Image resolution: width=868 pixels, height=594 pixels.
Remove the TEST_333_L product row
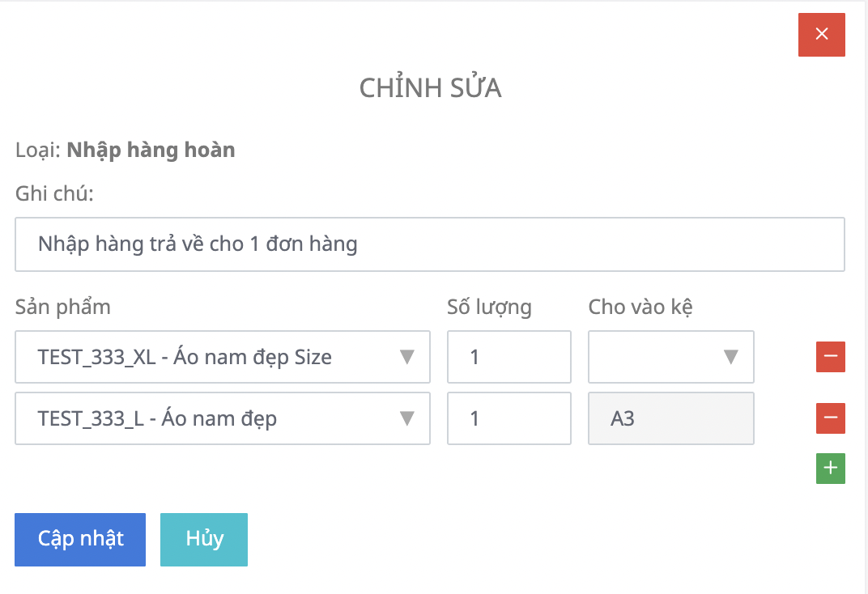coord(830,418)
